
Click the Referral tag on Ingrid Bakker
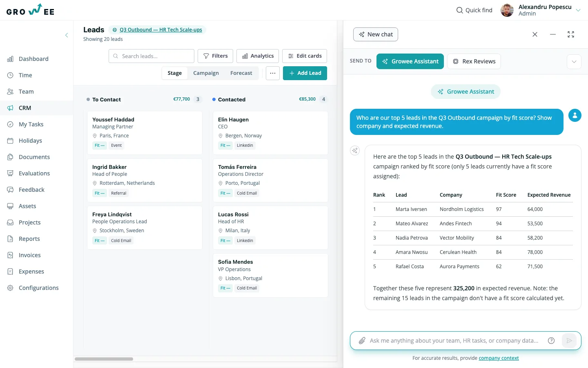[x=118, y=193]
